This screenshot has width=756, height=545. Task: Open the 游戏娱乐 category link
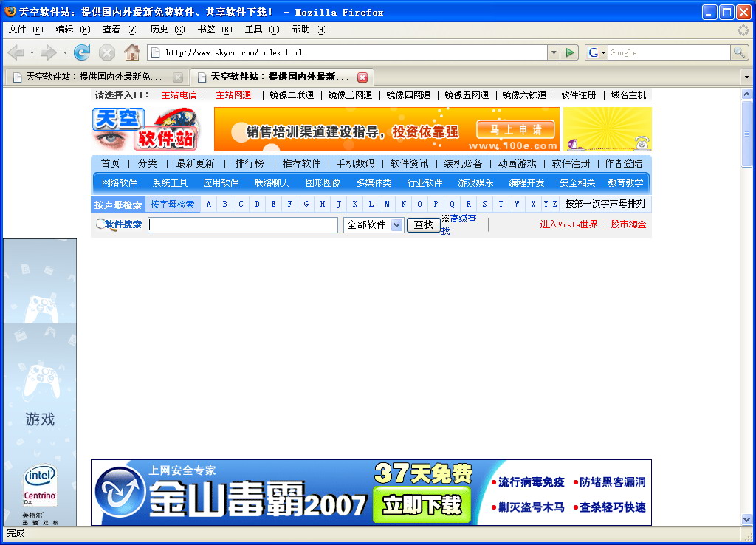click(475, 183)
